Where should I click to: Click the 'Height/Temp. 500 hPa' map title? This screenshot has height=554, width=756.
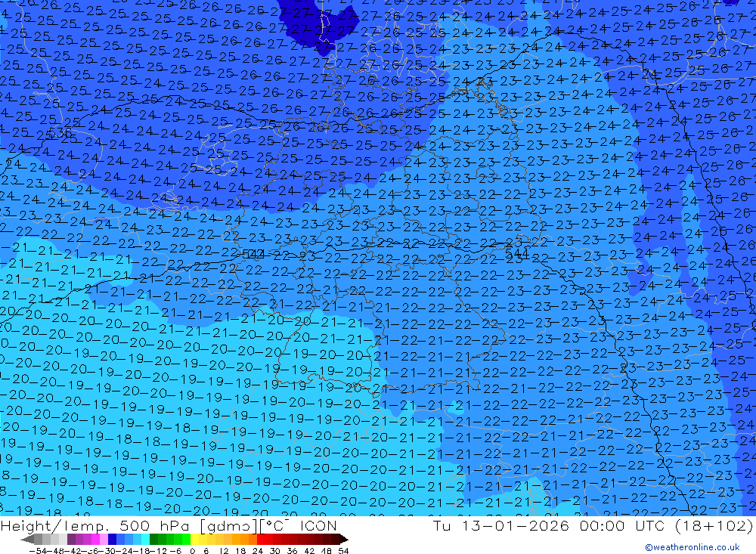95,525
